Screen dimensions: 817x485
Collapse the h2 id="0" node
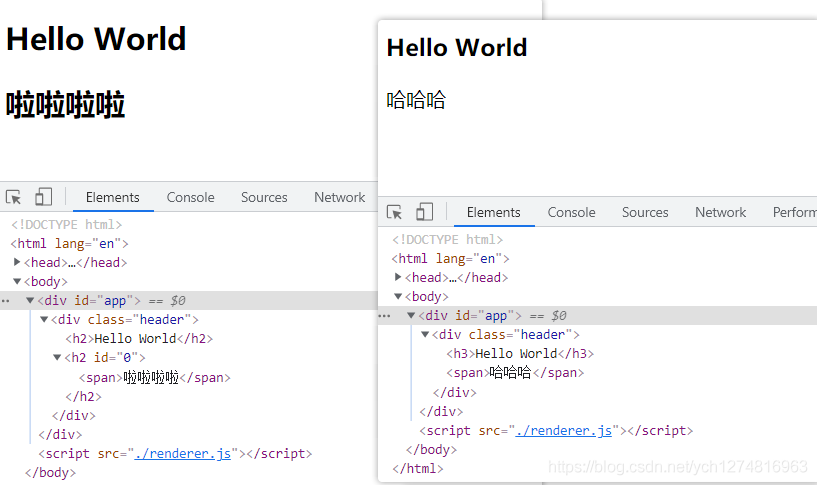[57, 357]
